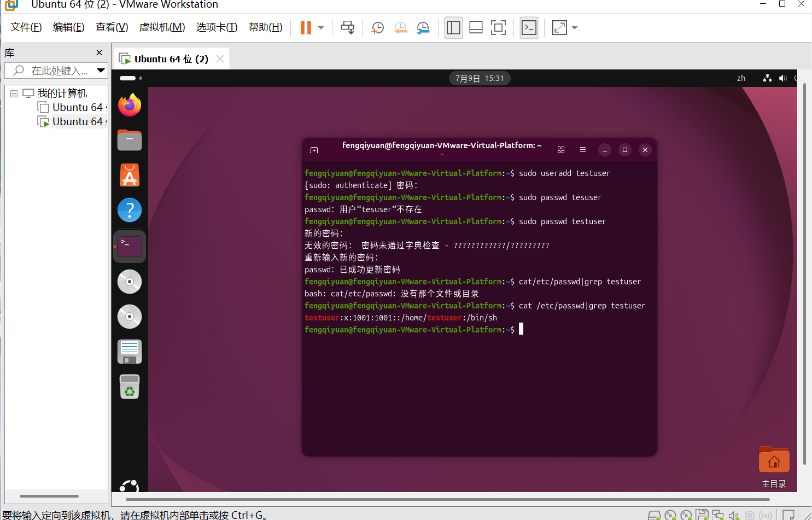Maximize the terminal window
The height and width of the screenshot is (520, 812).
[x=625, y=150]
